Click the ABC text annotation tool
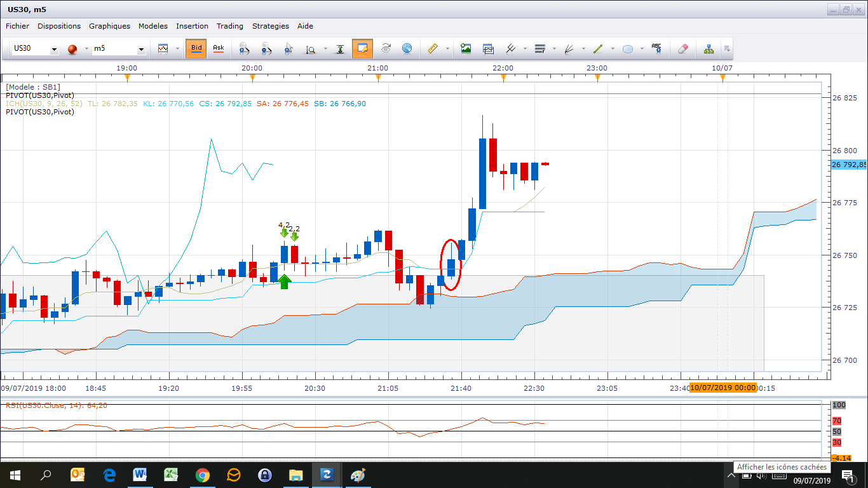Image resolution: width=868 pixels, height=488 pixels. [656, 49]
